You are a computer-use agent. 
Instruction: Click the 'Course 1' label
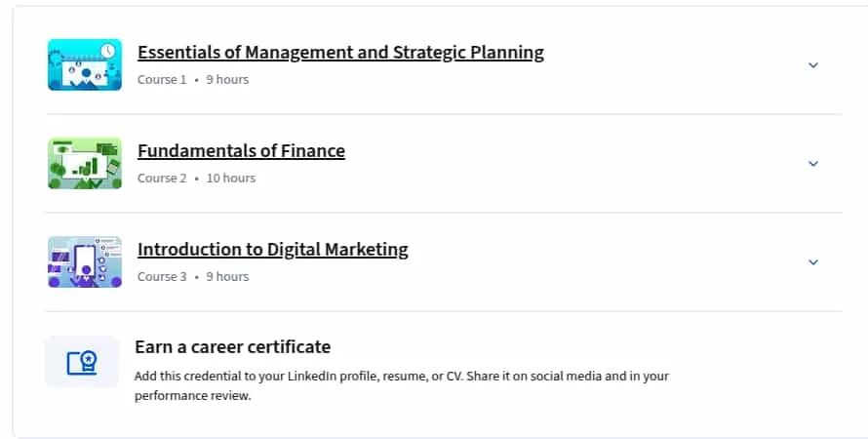click(x=162, y=80)
